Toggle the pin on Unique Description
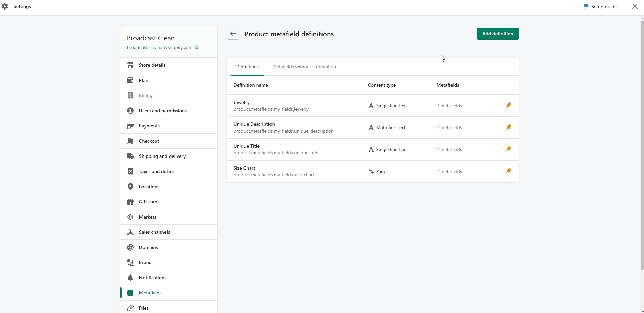 [x=508, y=127]
